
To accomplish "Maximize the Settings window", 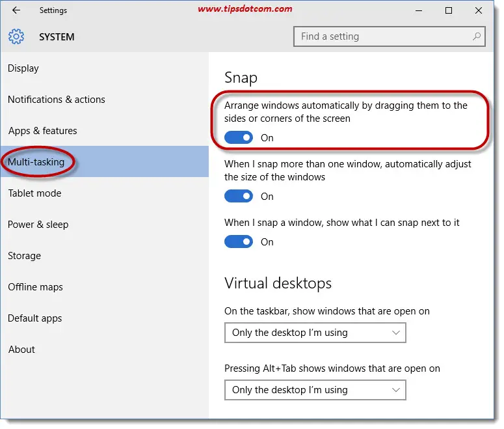I will [x=449, y=10].
